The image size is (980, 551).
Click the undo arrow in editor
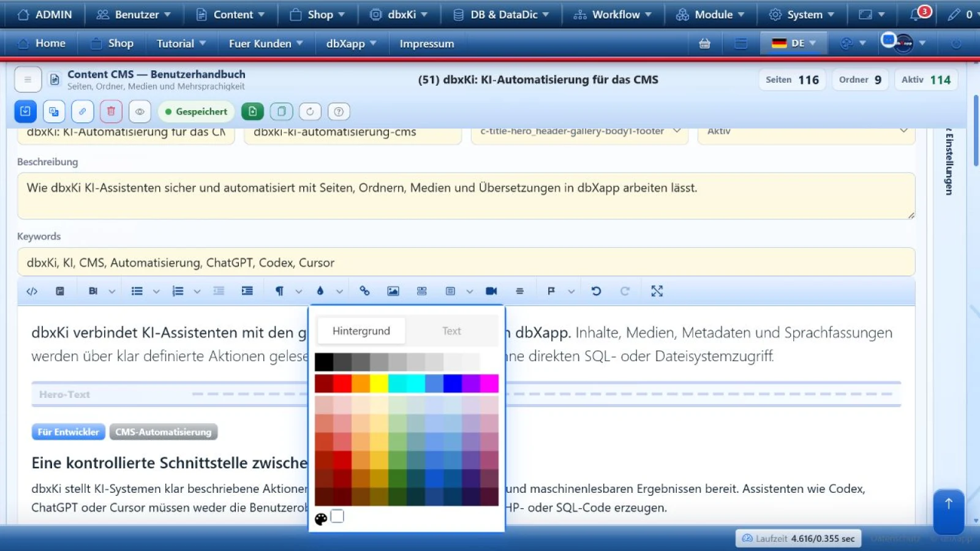tap(596, 291)
